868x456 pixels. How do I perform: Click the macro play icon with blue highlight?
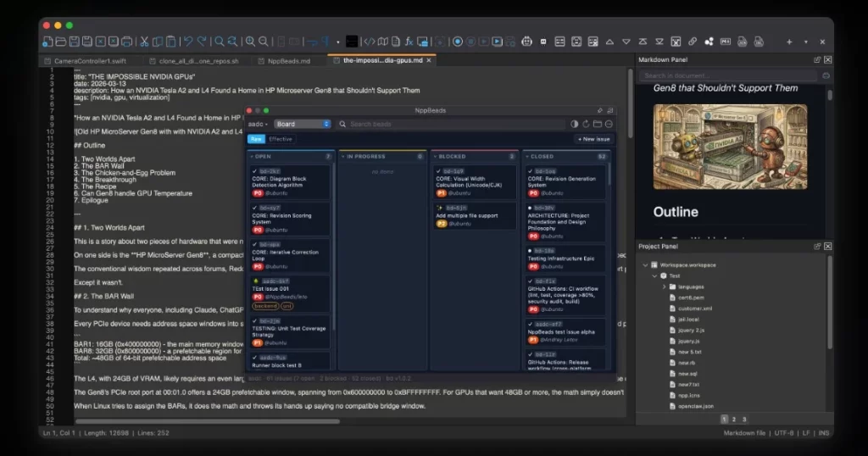coord(497,42)
